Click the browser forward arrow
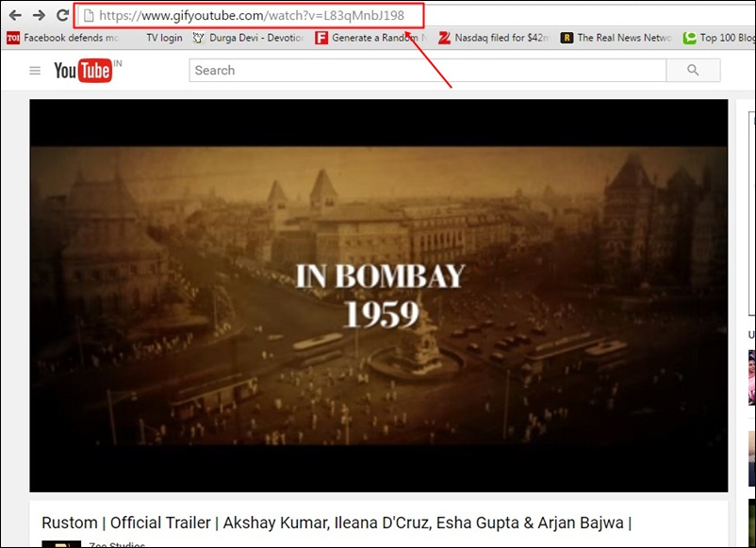The width and height of the screenshot is (756, 548). click(x=39, y=15)
